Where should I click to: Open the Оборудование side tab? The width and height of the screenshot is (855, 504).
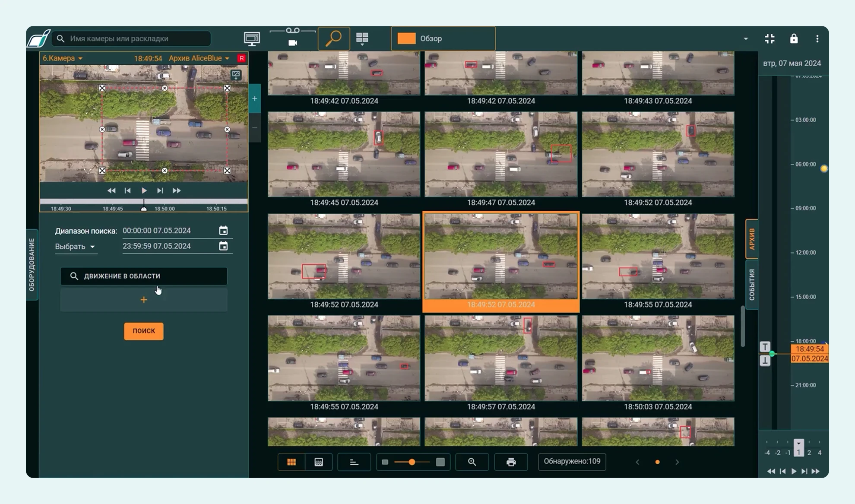(32, 265)
